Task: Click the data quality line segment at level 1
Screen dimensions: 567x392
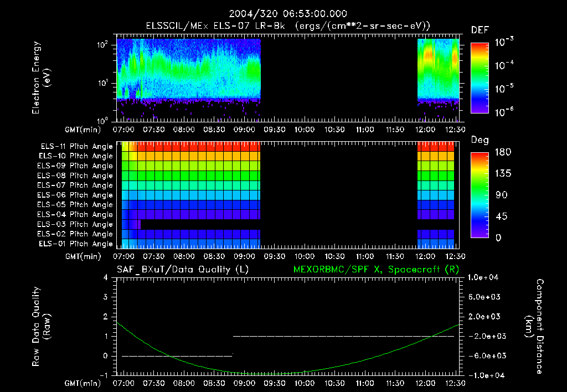Action: pyautogui.click(x=343, y=336)
